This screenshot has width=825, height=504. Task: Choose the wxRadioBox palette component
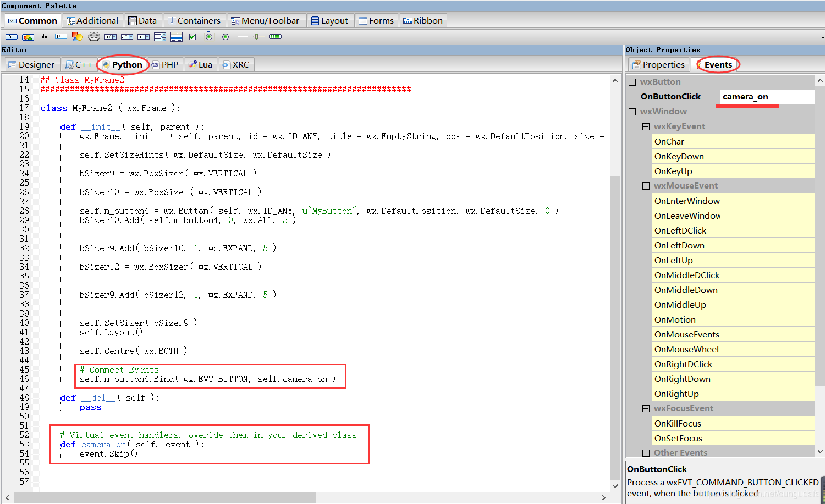click(209, 37)
